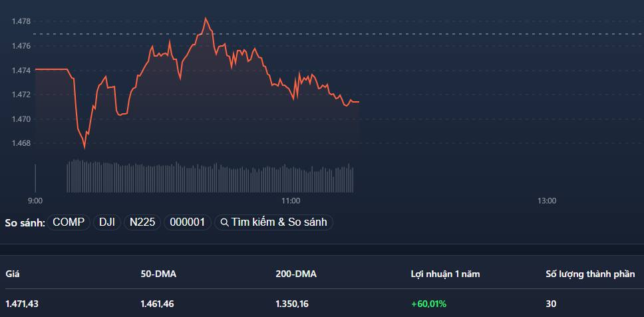Click the magnifier icon in search button
Viewport: 644px width, 317px height.
[x=225, y=222]
